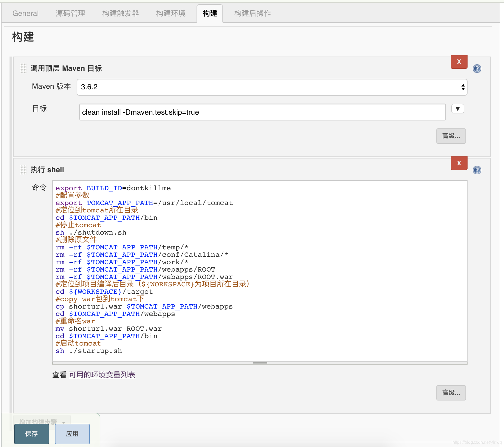This screenshot has height=447, width=504.
Task: Open help for 调用顶层 Maven 目标
Action: tap(477, 69)
